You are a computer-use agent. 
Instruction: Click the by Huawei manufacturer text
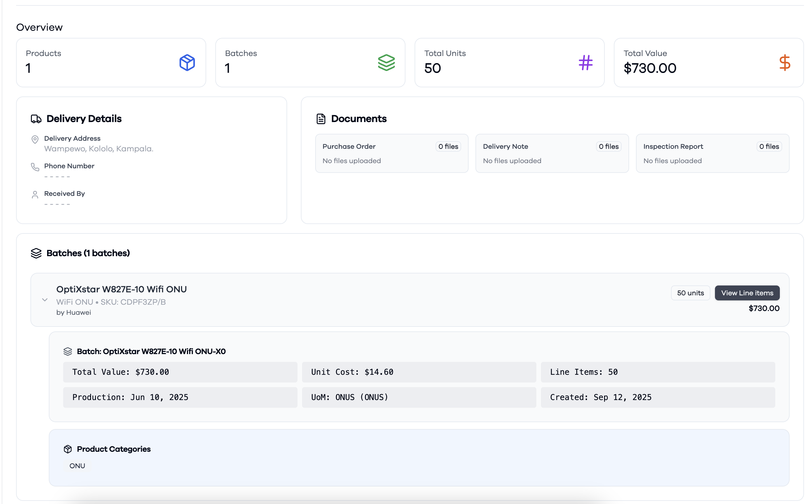73,313
